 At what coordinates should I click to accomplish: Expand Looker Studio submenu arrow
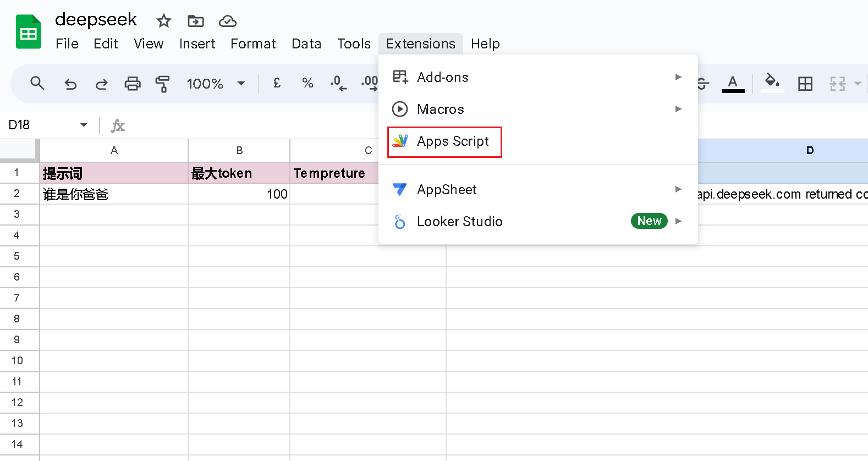(x=678, y=221)
